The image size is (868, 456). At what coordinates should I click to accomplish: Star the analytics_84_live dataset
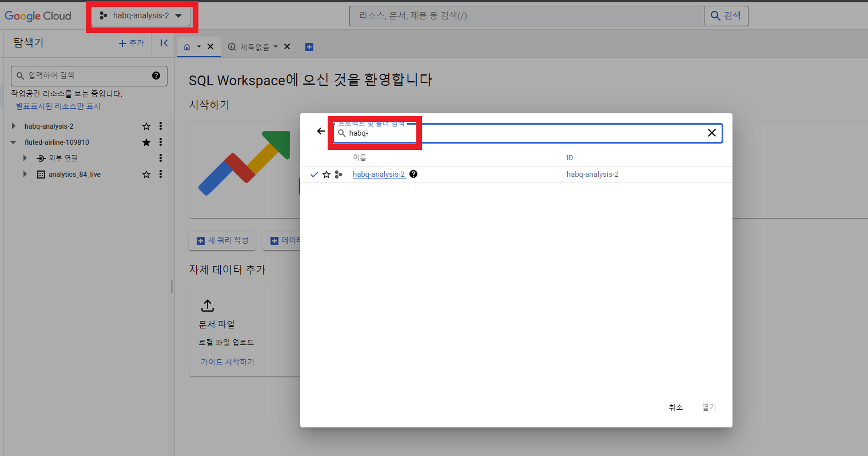(146, 175)
